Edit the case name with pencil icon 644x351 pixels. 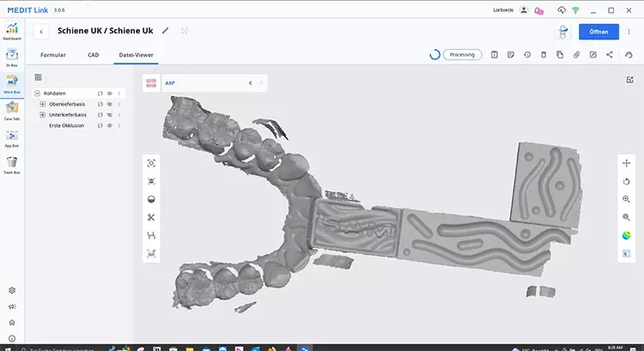point(165,31)
